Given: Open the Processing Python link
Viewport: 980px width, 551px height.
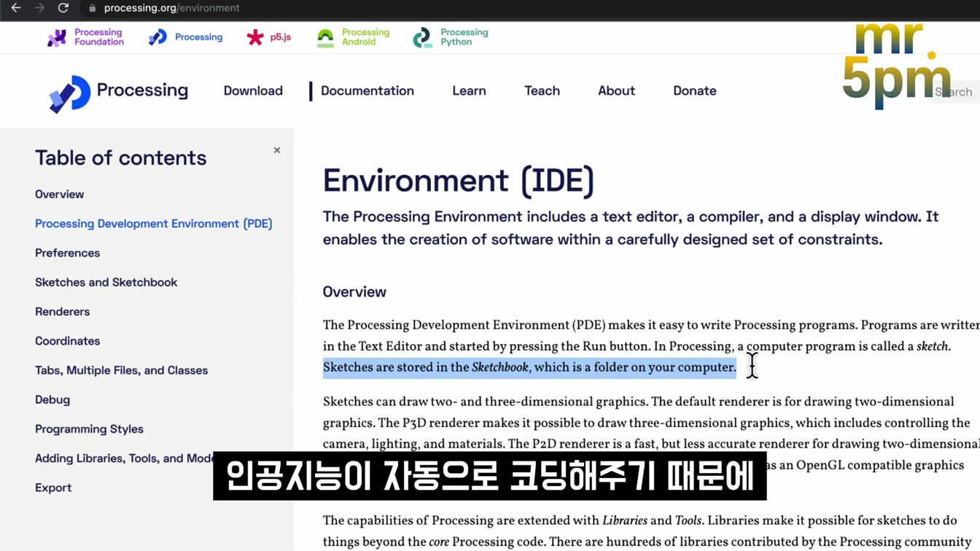Looking at the screenshot, I should pyautogui.click(x=464, y=37).
